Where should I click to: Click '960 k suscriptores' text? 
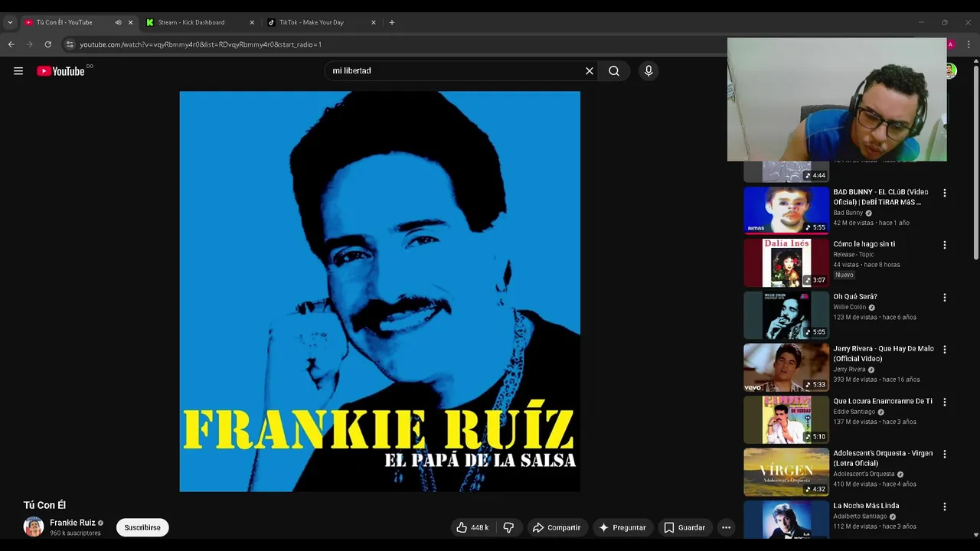click(75, 533)
